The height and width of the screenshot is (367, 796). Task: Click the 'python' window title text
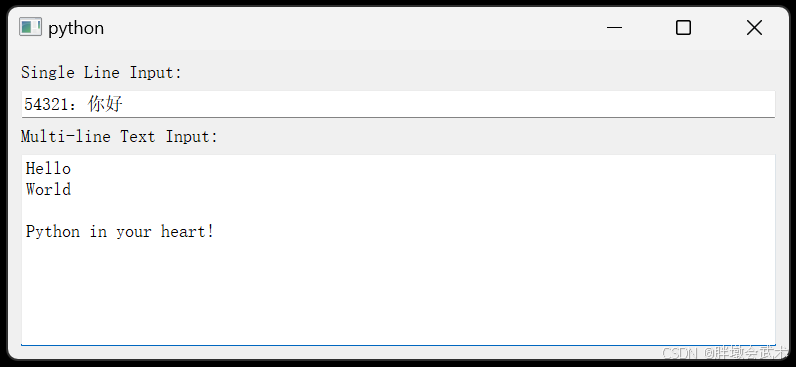76,28
